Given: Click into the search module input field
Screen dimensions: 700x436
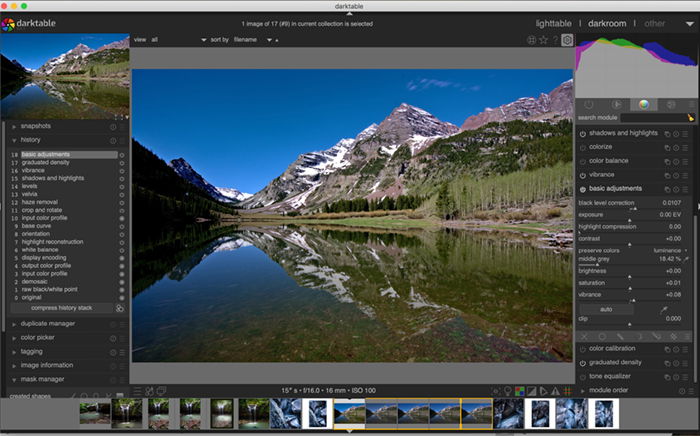Looking at the screenshot, I should click(653, 118).
